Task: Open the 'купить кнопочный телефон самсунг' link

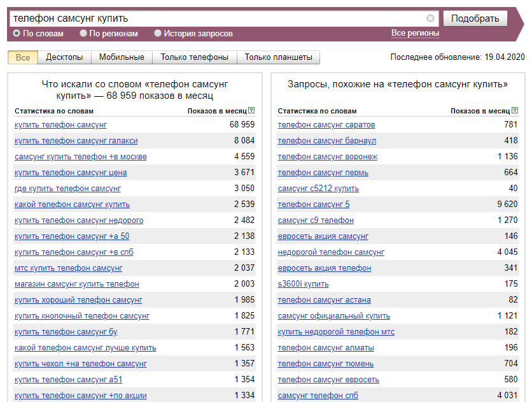Action: [81, 316]
